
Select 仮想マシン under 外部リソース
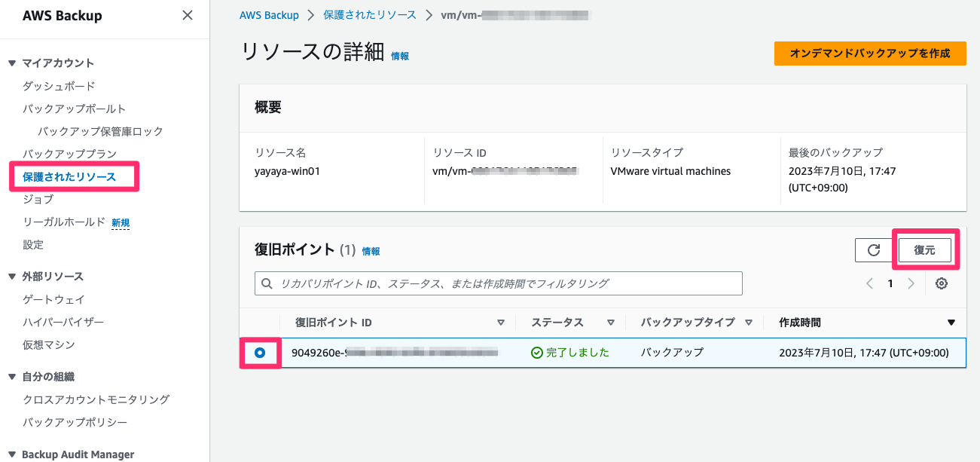coord(50,344)
